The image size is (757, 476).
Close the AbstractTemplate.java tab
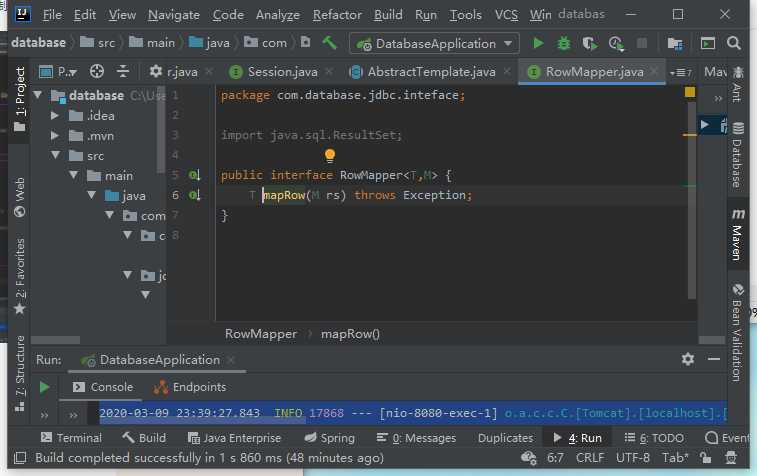(507, 71)
